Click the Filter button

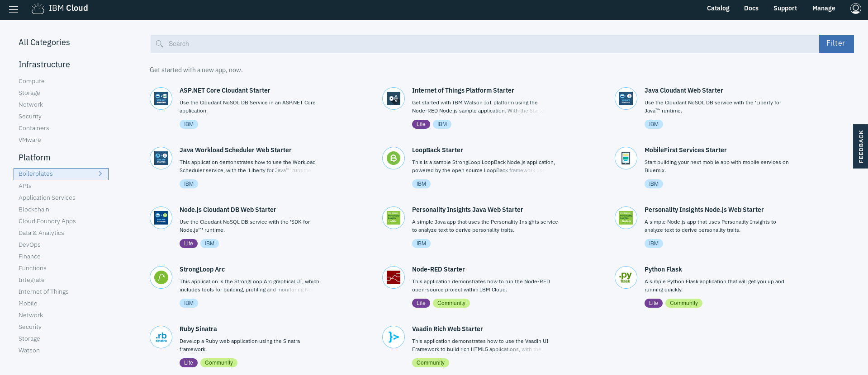(836, 44)
